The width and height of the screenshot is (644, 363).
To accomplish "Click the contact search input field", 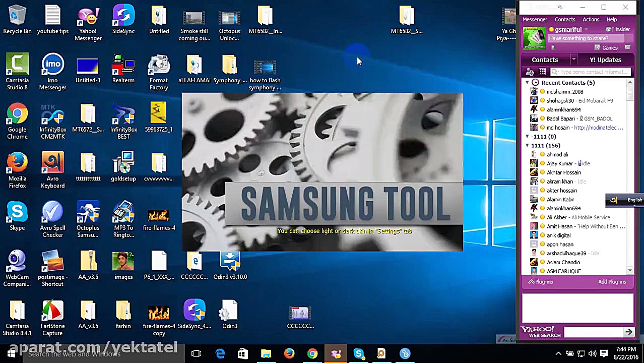I will (x=590, y=72).
